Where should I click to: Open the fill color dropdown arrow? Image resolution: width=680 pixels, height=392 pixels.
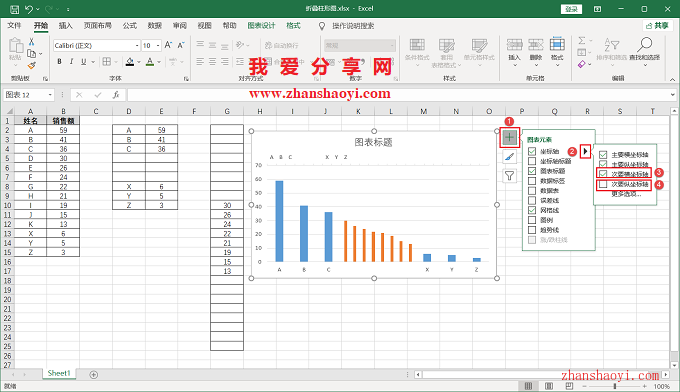click(x=139, y=62)
